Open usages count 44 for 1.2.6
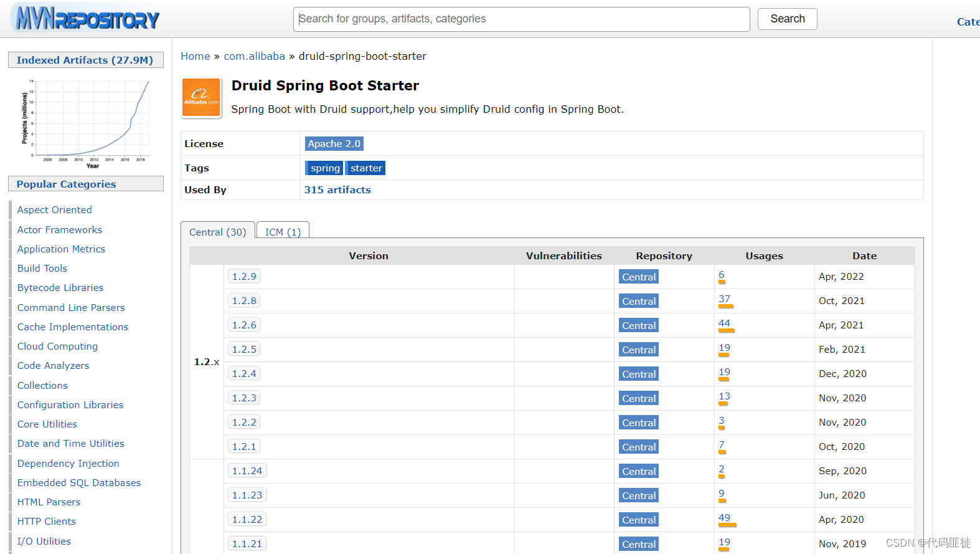 tap(725, 323)
